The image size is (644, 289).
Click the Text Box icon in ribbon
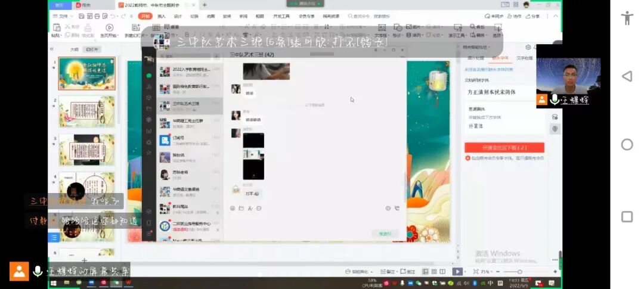pos(382,27)
